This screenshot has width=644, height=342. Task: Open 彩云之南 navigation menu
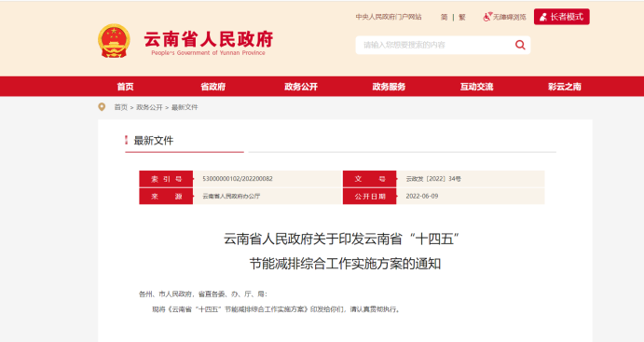point(565,87)
